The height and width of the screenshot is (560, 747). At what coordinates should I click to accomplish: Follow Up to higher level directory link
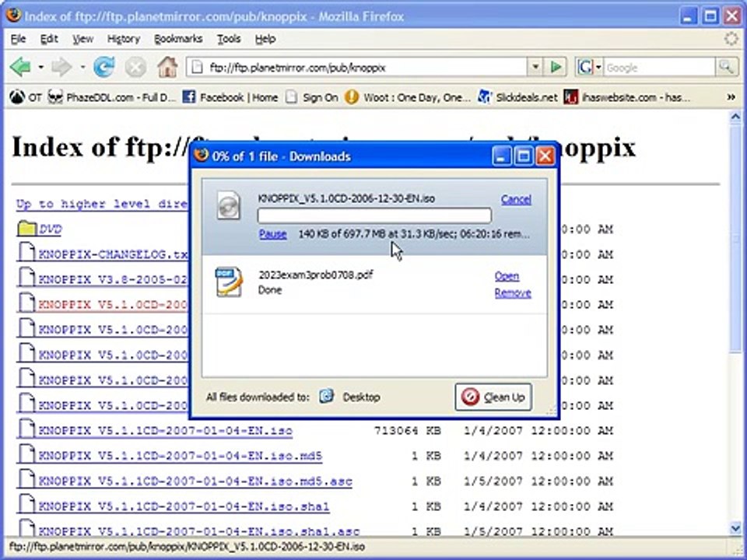click(x=102, y=205)
